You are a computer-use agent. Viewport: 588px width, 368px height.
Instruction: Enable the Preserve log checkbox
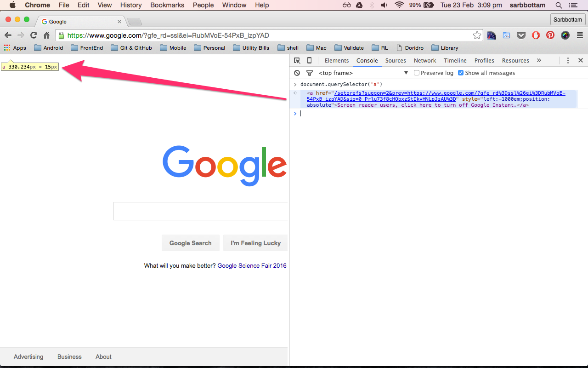tap(417, 73)
